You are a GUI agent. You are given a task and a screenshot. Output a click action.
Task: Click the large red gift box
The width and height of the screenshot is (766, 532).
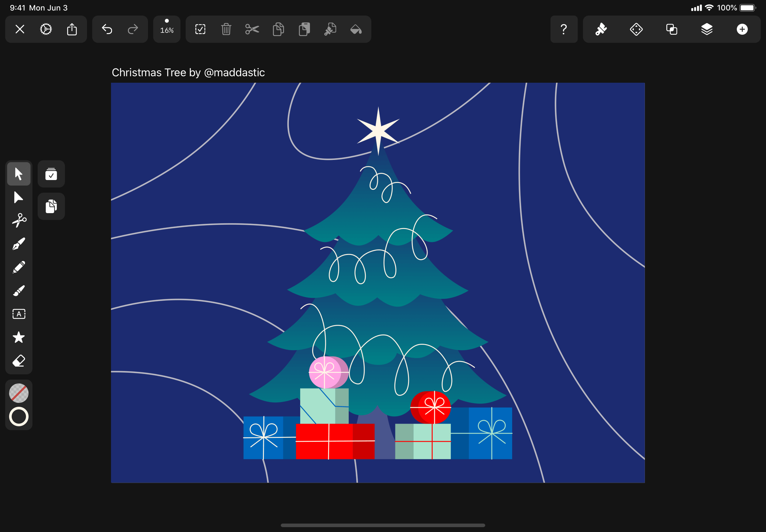coord(335,441)
